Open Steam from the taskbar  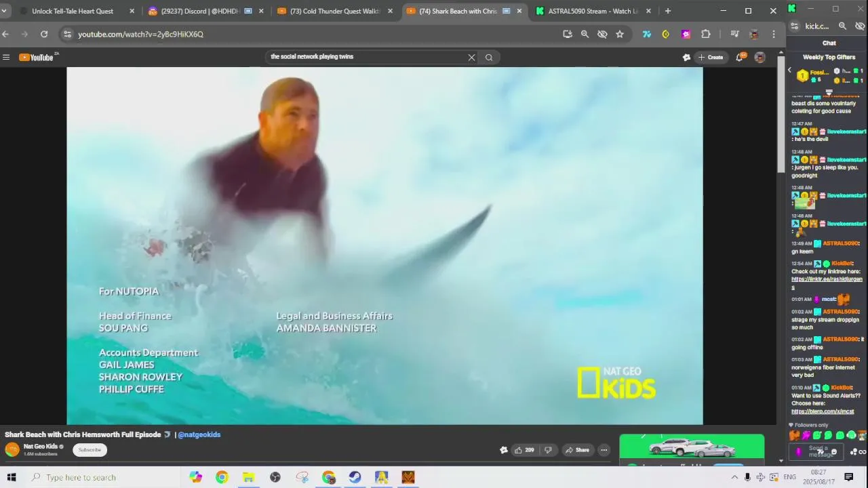pos(355,477)
